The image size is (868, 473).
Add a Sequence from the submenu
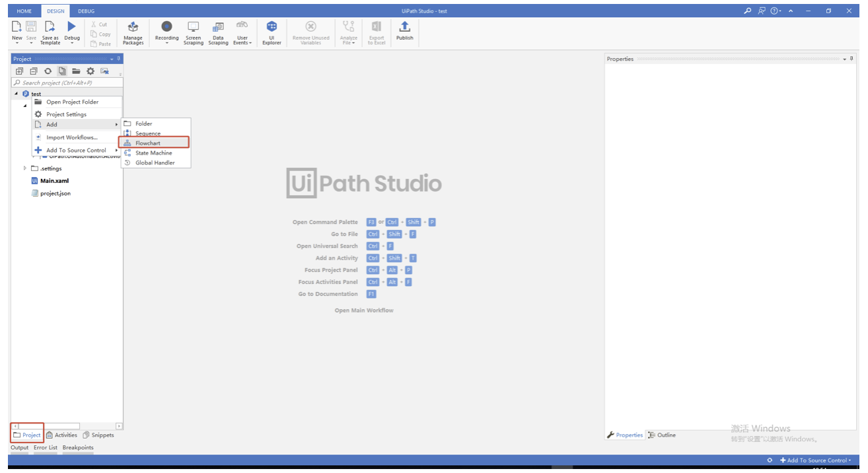pos(156,133)
